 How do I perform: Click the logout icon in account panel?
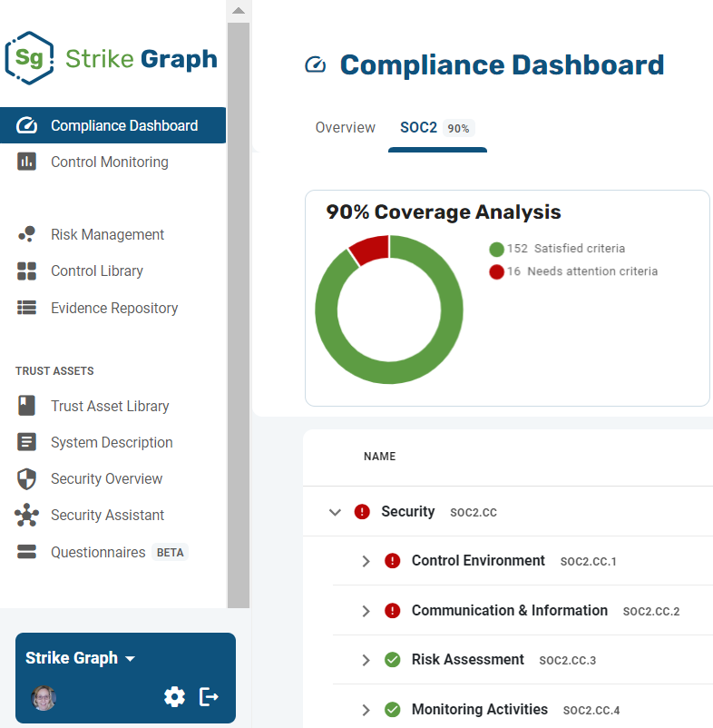(x=209, y=697)
